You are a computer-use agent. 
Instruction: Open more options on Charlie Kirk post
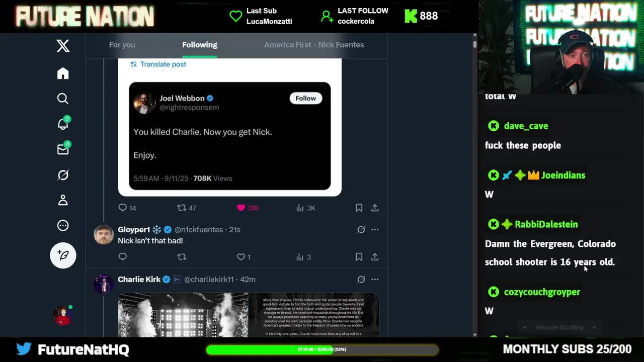[375, 279]
